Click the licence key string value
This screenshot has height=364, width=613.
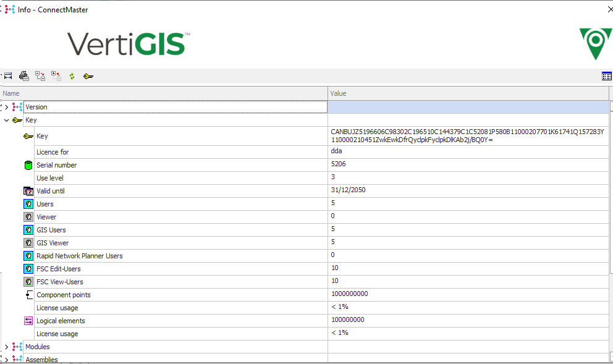tap(467, 136)
